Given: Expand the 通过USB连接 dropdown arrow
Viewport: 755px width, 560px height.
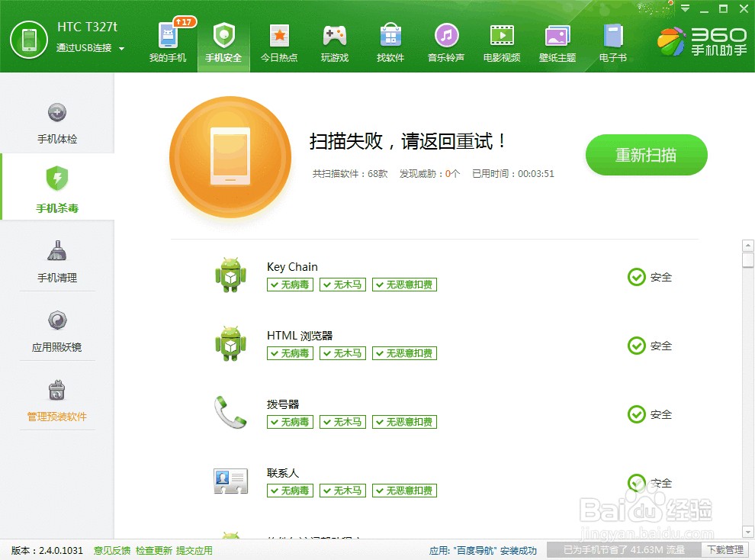Looking at the screenshot, I should click(x=121, y=49).
